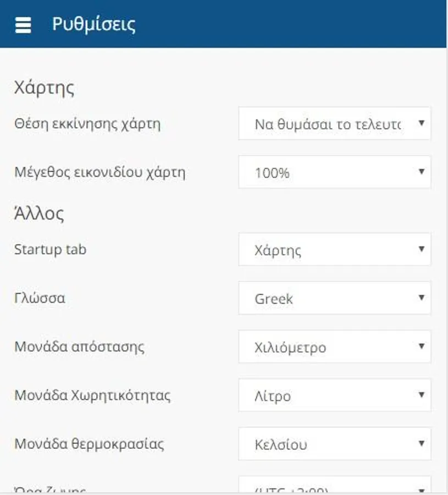Expand the language dropdown set to Greek
The height and width of the screenshot is (495, 448).
[x=334, y=298]
